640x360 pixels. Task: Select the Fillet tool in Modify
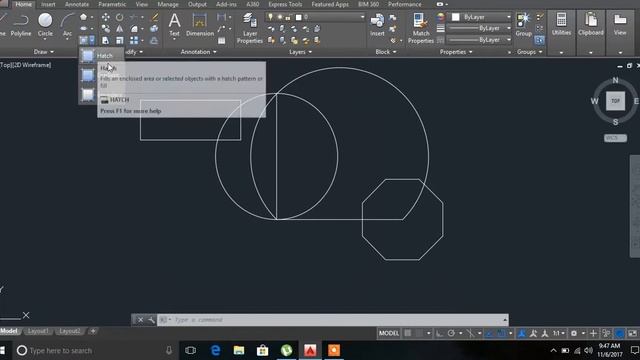point(134,29)
